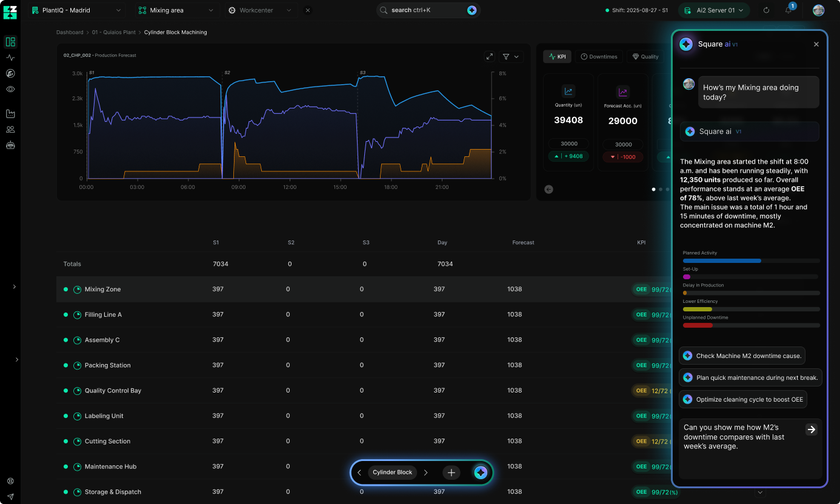Switch to the Quality tab

point(645,56)
